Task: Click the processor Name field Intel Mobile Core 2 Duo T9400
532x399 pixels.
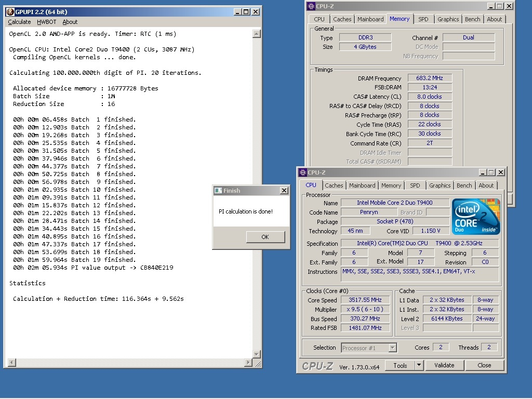Action: 395,203
